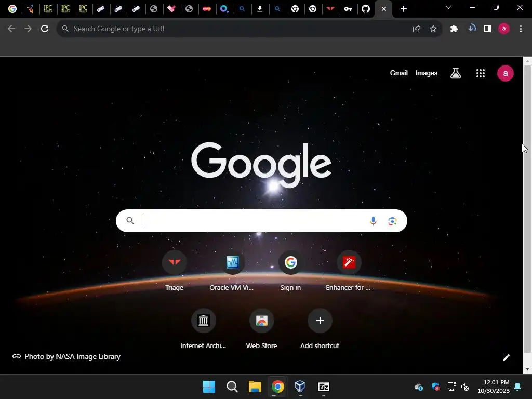Switch to the GitHub tab
This screenshot has height=399, width=532.
coord(365,9)
